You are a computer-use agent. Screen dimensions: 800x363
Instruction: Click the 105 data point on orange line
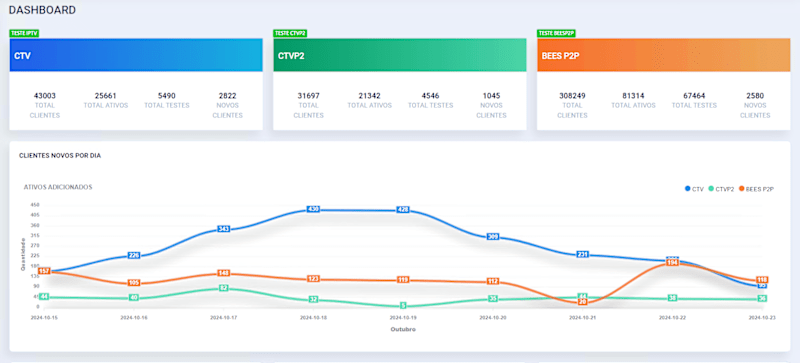(134, 283)
